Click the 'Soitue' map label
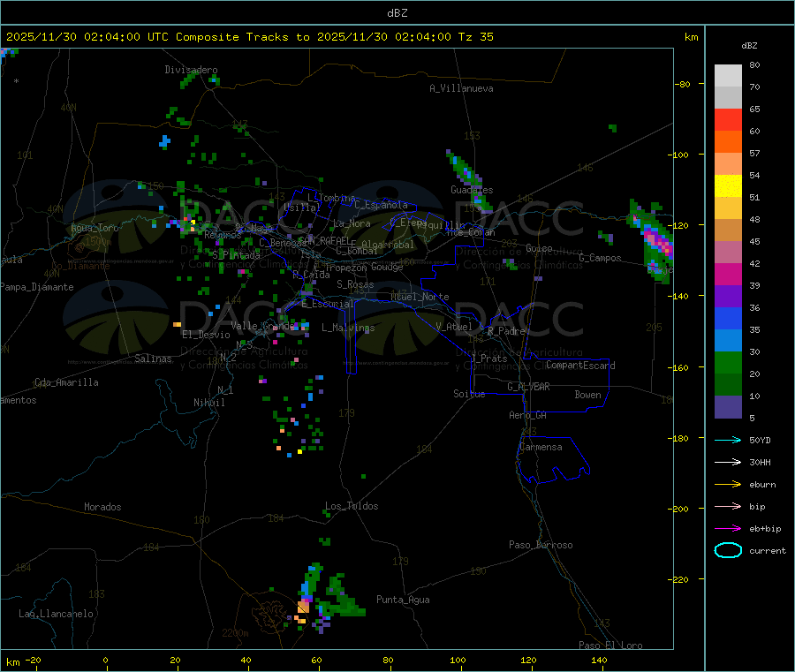The width and height of the screenshot is (795, 672). 469,394
